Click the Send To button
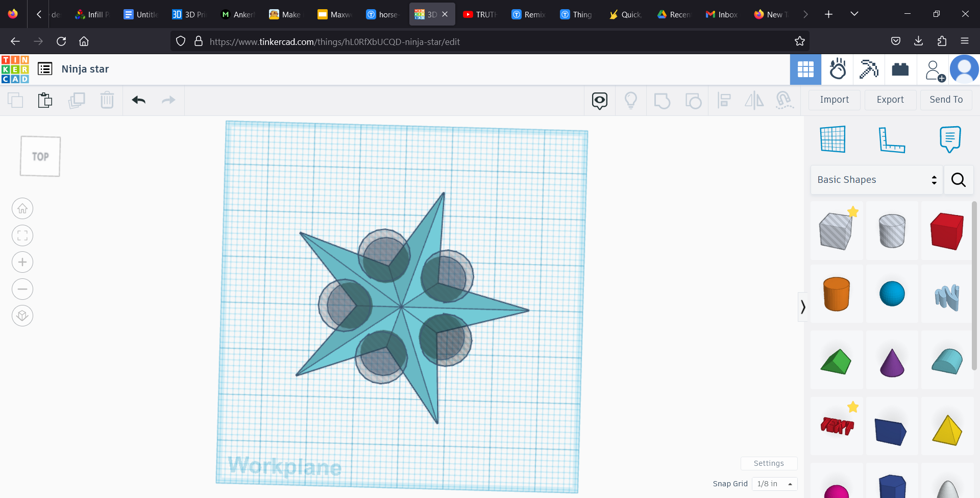The image size is (980, 498). 945,100
